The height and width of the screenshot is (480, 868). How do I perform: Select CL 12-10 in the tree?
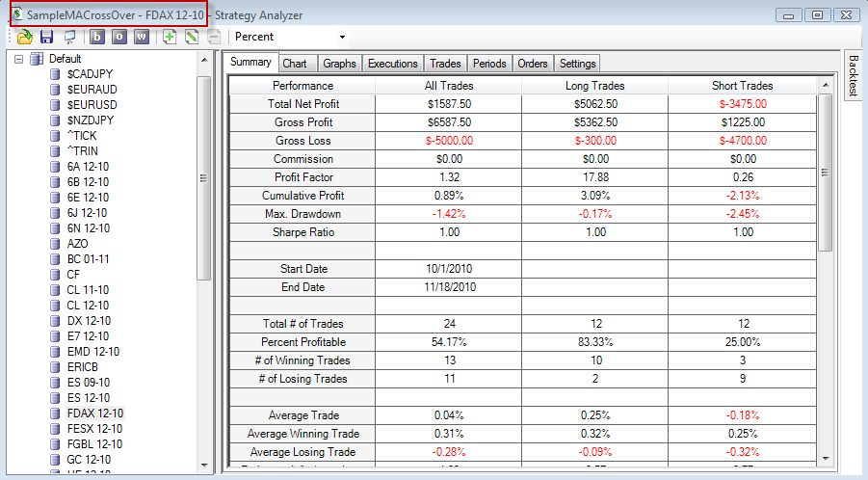pos(88,306)
